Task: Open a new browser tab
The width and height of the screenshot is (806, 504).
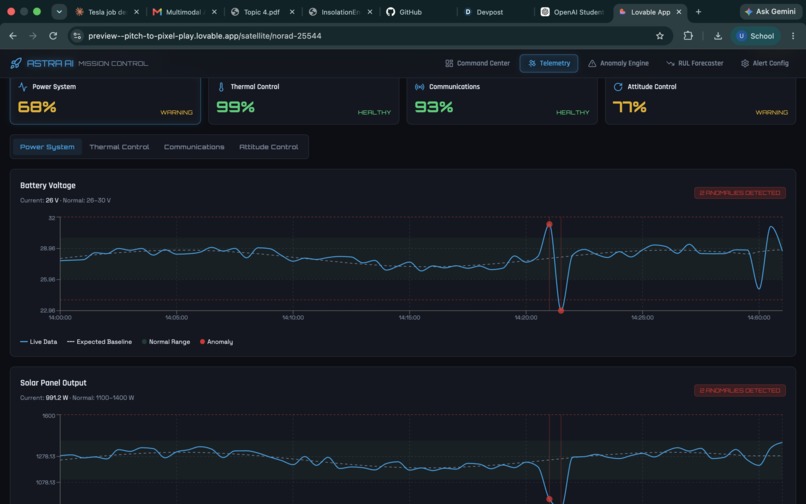Action: 698,12
